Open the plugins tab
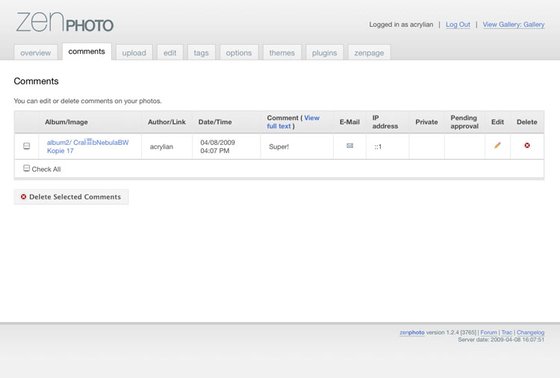560x378 pixels. (324, 53)
